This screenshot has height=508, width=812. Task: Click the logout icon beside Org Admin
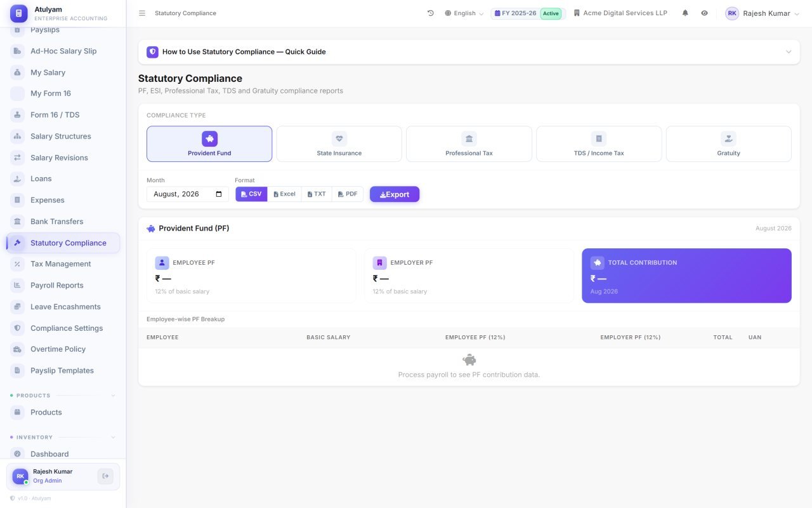(105, 476)
